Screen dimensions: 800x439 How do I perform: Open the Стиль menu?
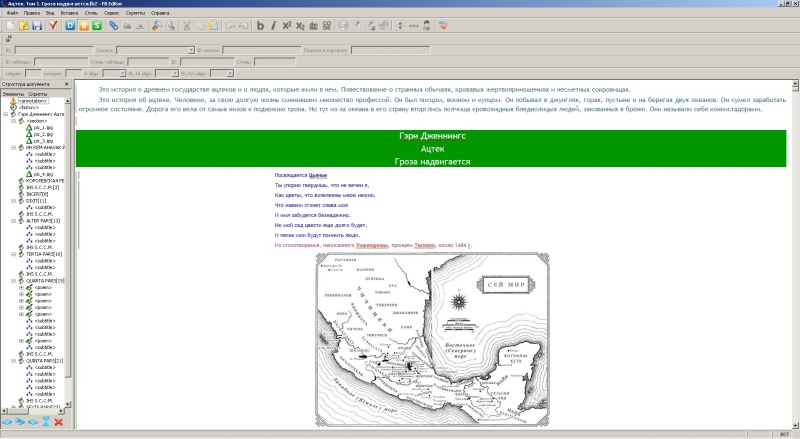point(91,13)
